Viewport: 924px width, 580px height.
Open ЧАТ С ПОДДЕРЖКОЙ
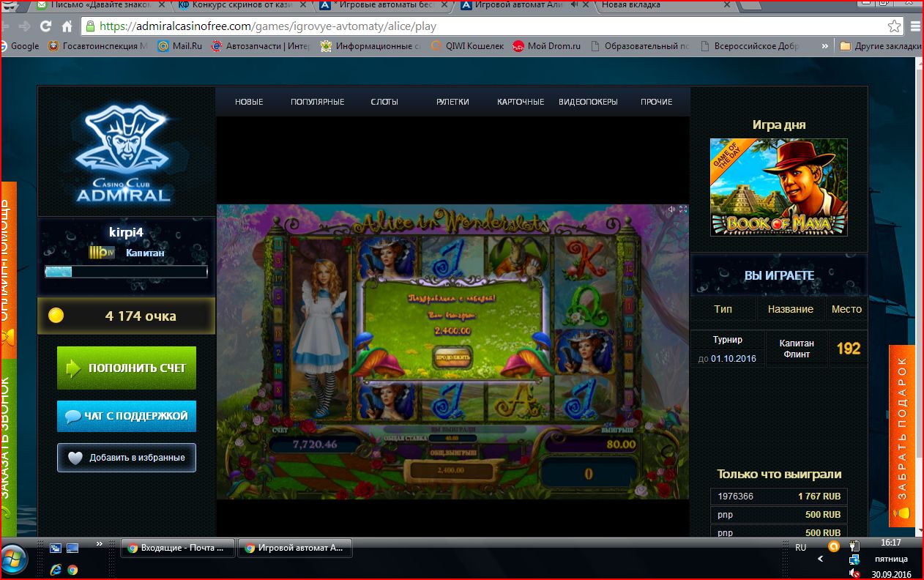[x=127, y=416]
